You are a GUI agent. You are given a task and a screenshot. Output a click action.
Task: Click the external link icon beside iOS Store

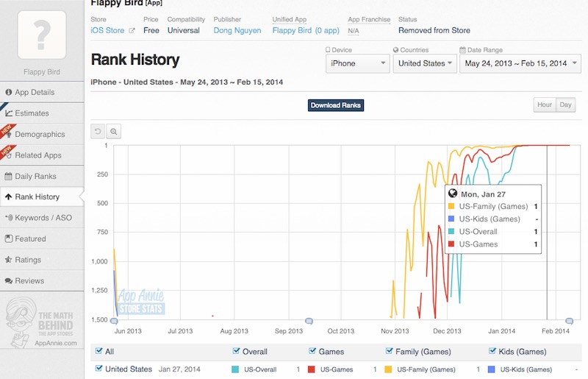coord(132,30)
